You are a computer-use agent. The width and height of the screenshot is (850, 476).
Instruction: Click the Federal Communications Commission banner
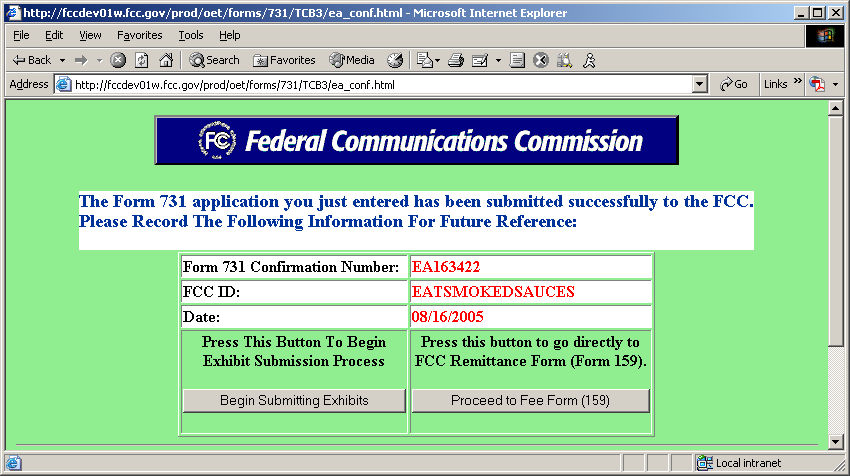pos(416,140)
